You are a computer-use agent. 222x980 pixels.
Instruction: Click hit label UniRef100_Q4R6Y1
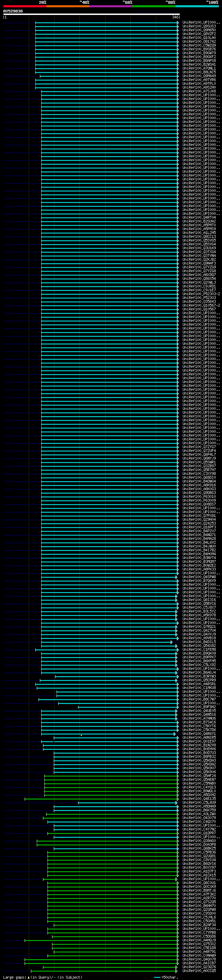[x=199, y=734]
